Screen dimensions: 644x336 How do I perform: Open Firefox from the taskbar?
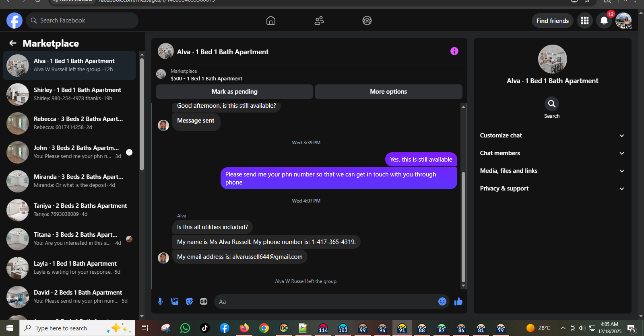click(x=244, y=328)
